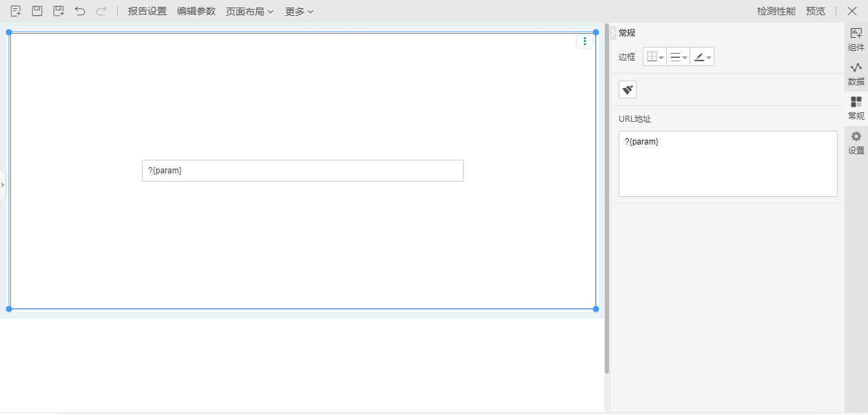Click 预览 preview button
Viewport: 868px width, 415px height.
(x=816, y=11)
